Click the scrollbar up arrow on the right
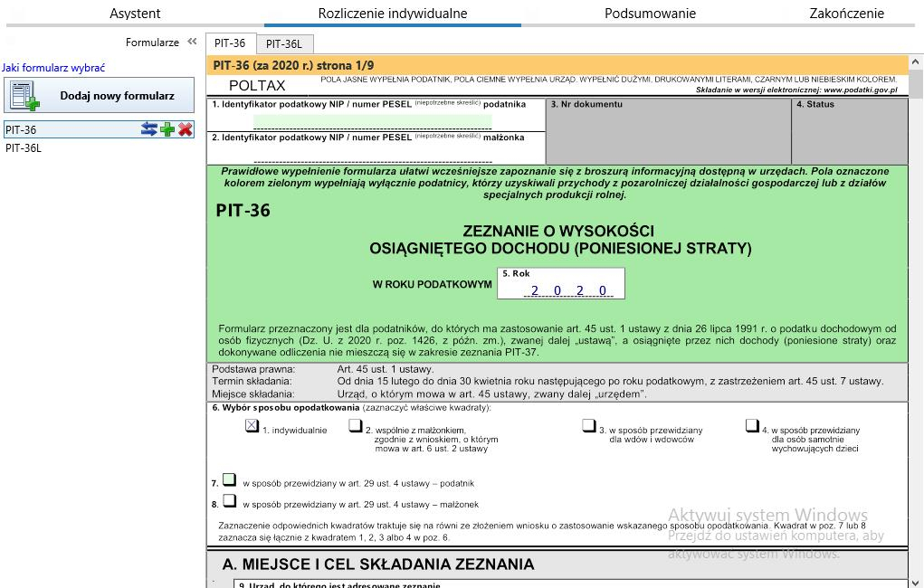The image size is (924, 588). click(x=916, y=61)
